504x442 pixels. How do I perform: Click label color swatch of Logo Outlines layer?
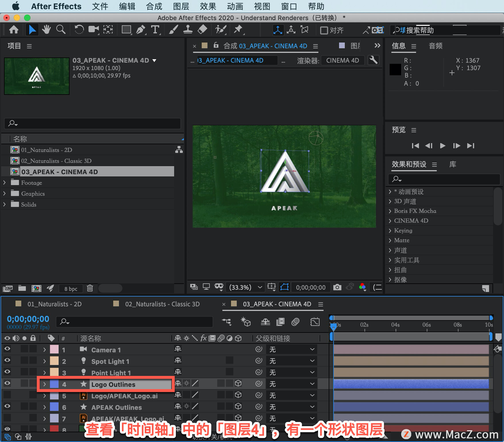54,384
